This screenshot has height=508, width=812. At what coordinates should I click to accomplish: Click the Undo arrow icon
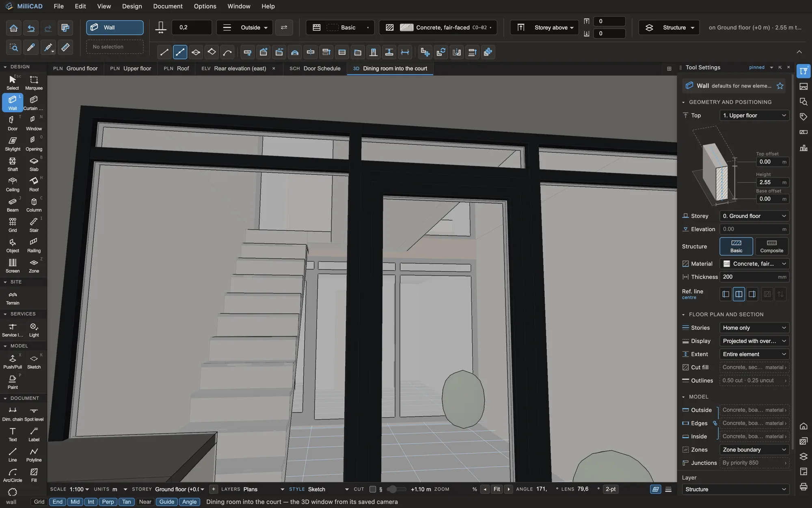[x=31, y=28]
